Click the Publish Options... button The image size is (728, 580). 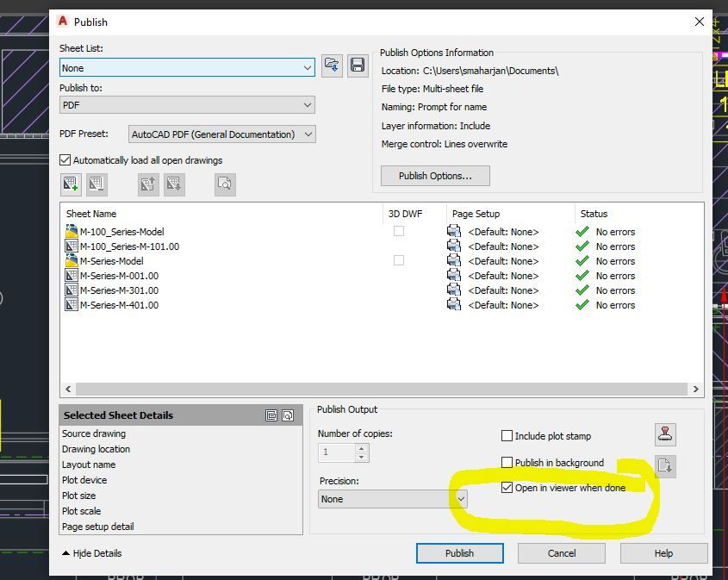tap(435, 176)
